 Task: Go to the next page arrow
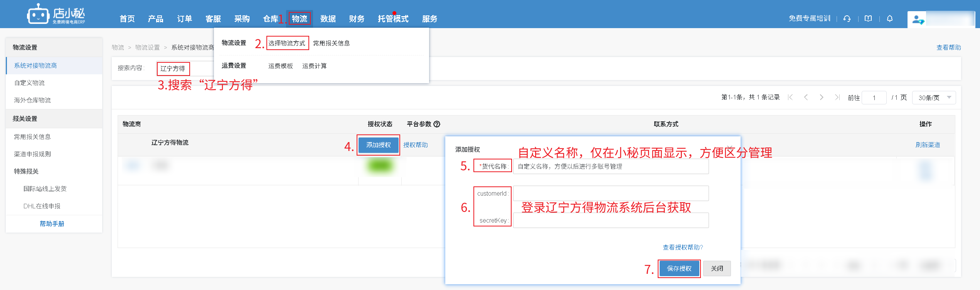point(822,97)
